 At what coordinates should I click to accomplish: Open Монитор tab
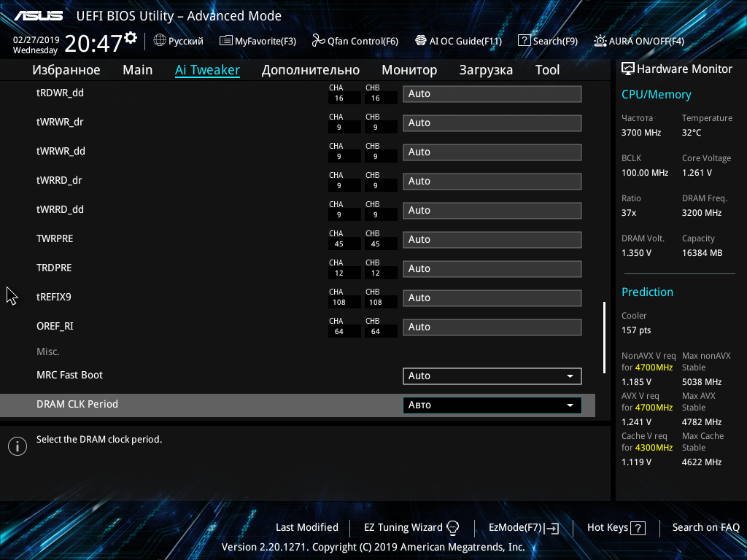click(x=409, y=70)
